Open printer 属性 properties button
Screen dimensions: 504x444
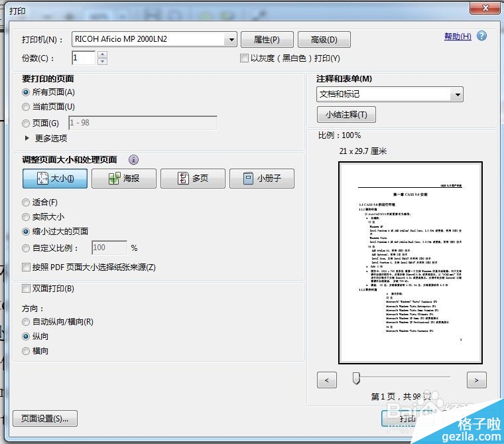click(267, 40)
